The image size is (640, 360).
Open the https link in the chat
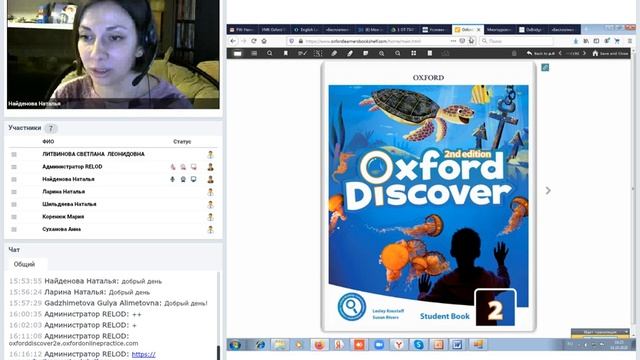(x=144, y=354)
